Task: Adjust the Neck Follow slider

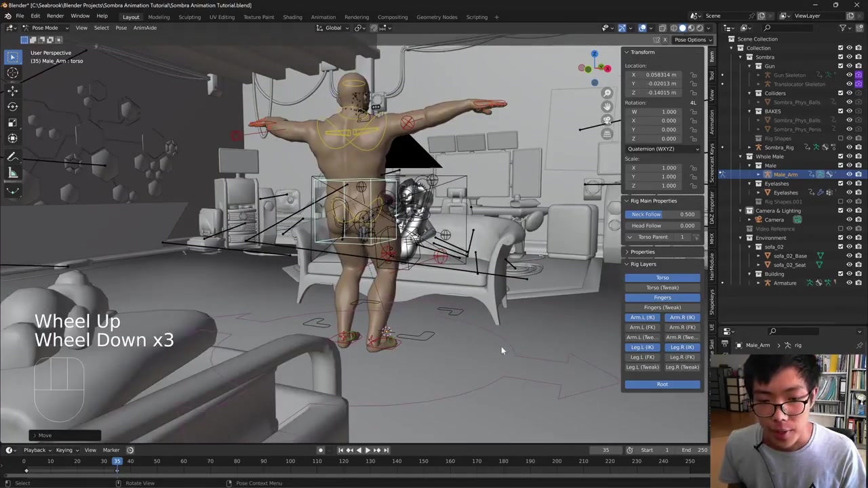Action: tap(662, 214)
